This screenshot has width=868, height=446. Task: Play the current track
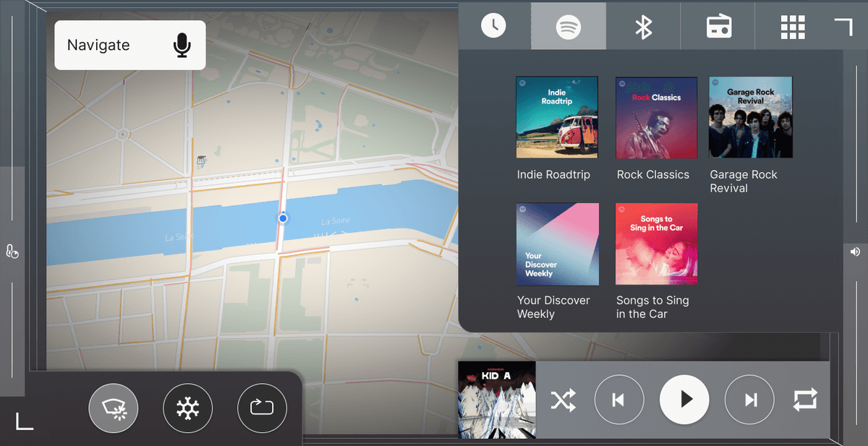click(684, 400)
